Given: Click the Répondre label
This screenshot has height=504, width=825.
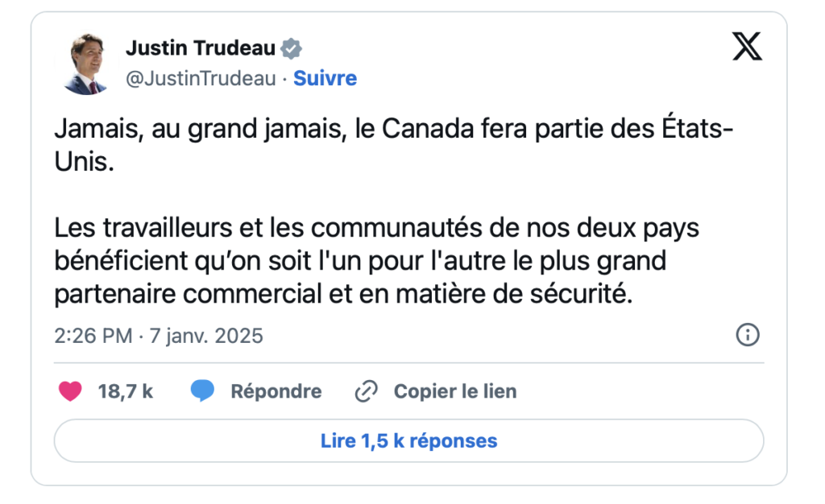Looking at the screenshot, I should click(x=276, y=392).
